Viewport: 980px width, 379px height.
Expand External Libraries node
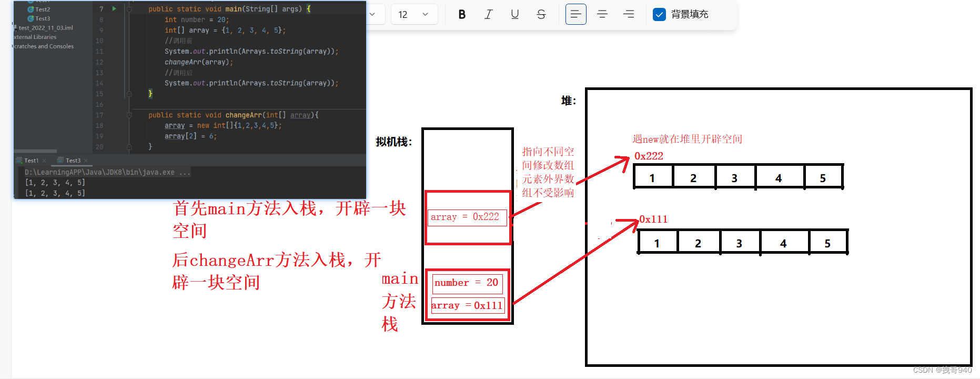pyautogui.click(x=35, y=37)
